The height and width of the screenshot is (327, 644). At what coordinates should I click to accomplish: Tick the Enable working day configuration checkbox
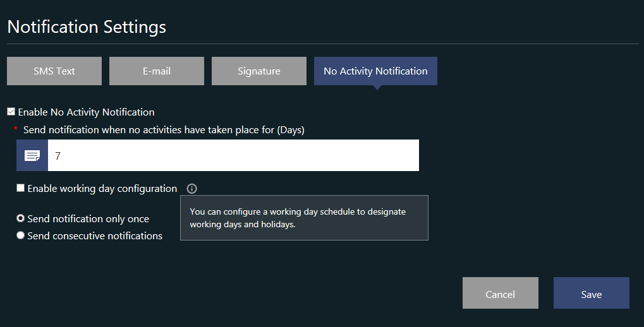coord(20,188)
